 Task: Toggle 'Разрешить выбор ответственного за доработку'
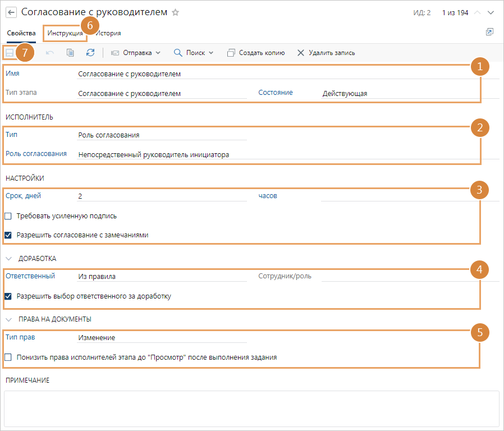(x=8, y=296)
